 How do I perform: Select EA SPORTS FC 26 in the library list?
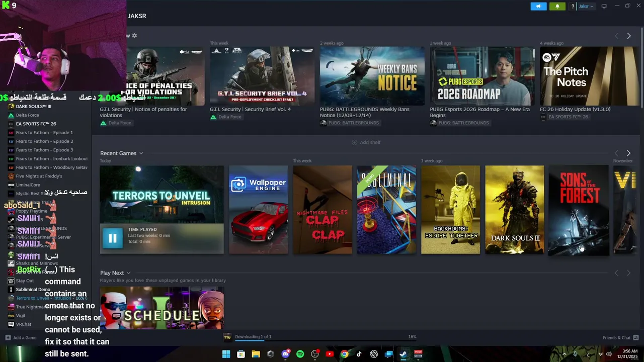coord(36,124)
